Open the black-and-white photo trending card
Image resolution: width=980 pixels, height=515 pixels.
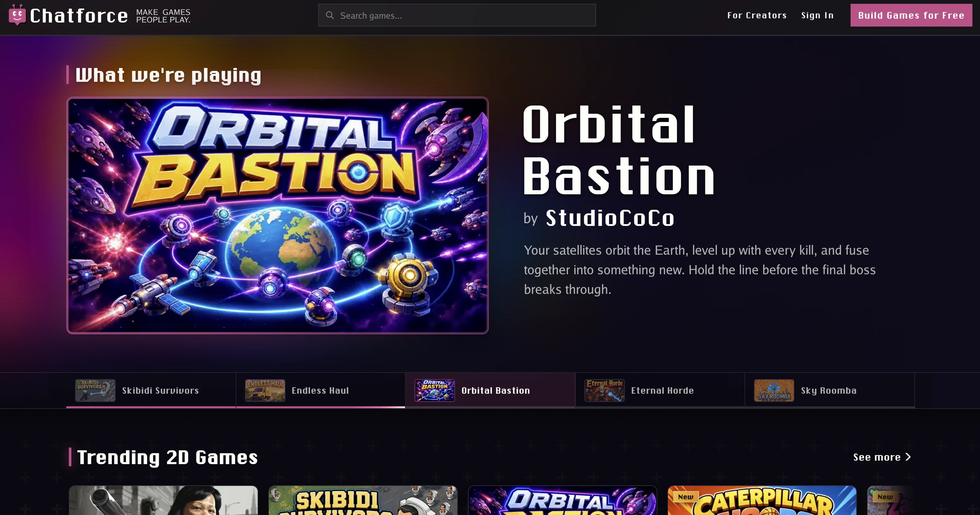pyautogui.click(x=164, y=500)
